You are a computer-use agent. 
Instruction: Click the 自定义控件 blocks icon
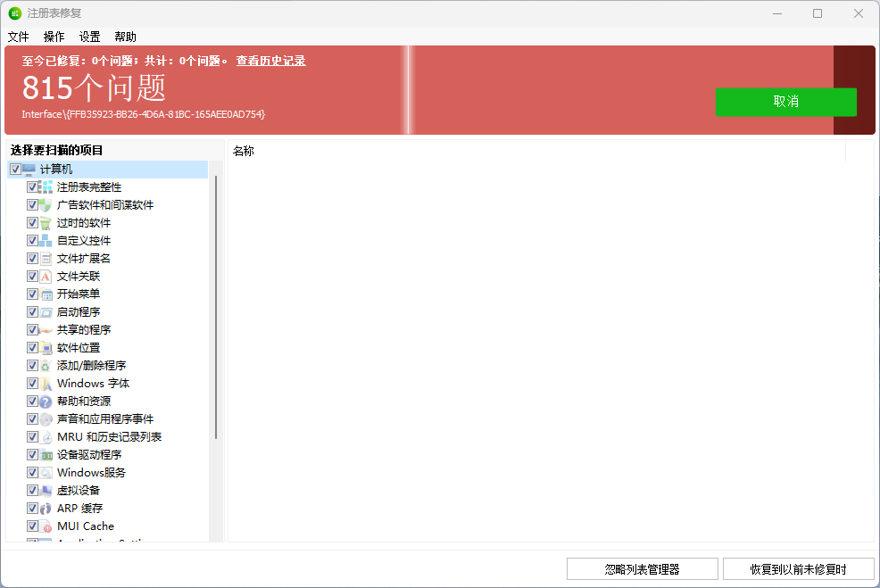tap(46, 241)
